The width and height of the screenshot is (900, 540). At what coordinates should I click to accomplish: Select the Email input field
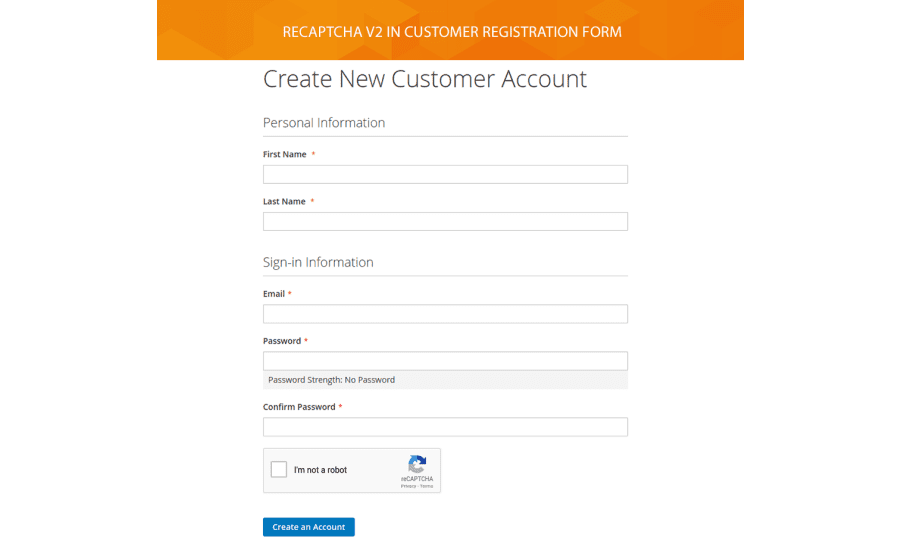(445, 314)
